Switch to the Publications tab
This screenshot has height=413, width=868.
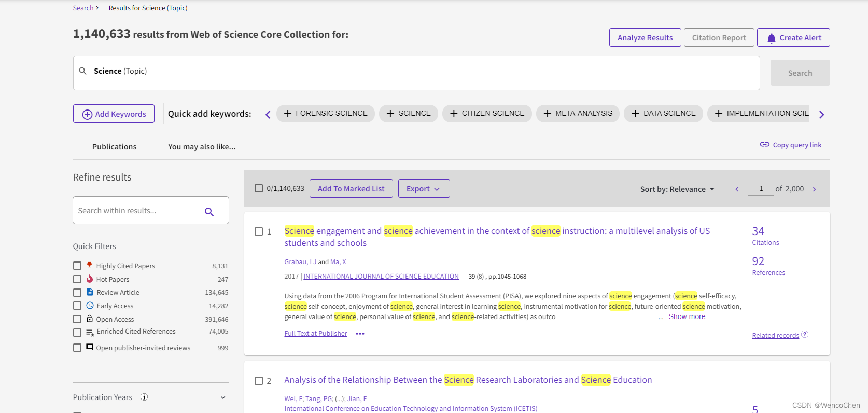[114, 147]
